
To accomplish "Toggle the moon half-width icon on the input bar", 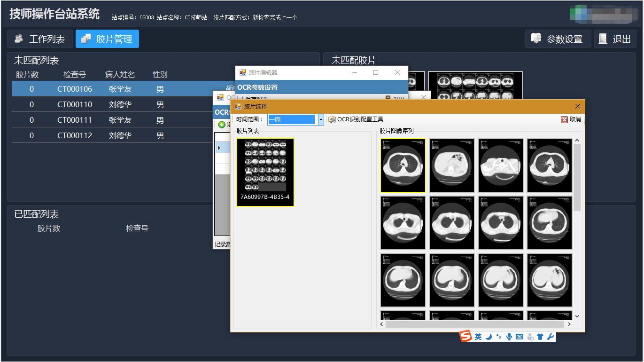I will pyautogui.click(x=489, y=337).
